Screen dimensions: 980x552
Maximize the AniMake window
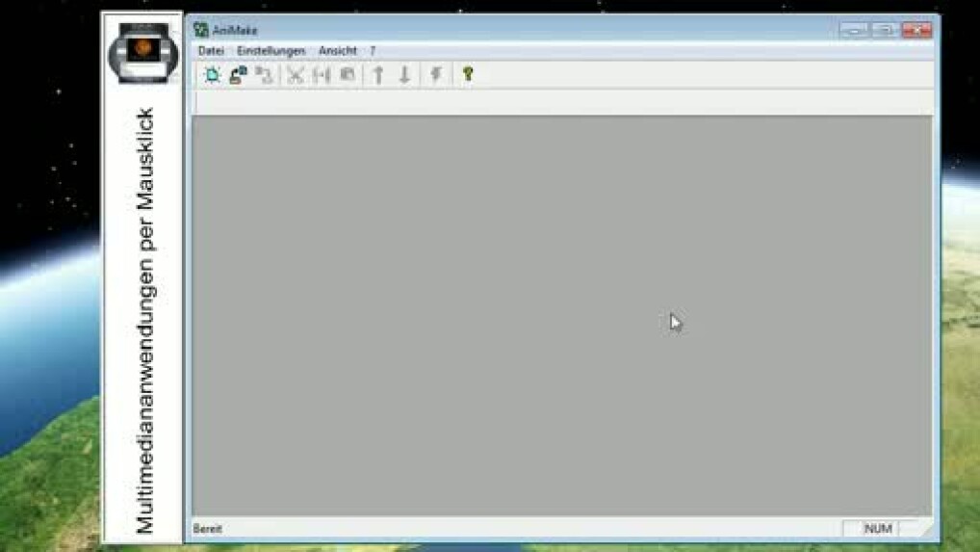click(885, 30)
